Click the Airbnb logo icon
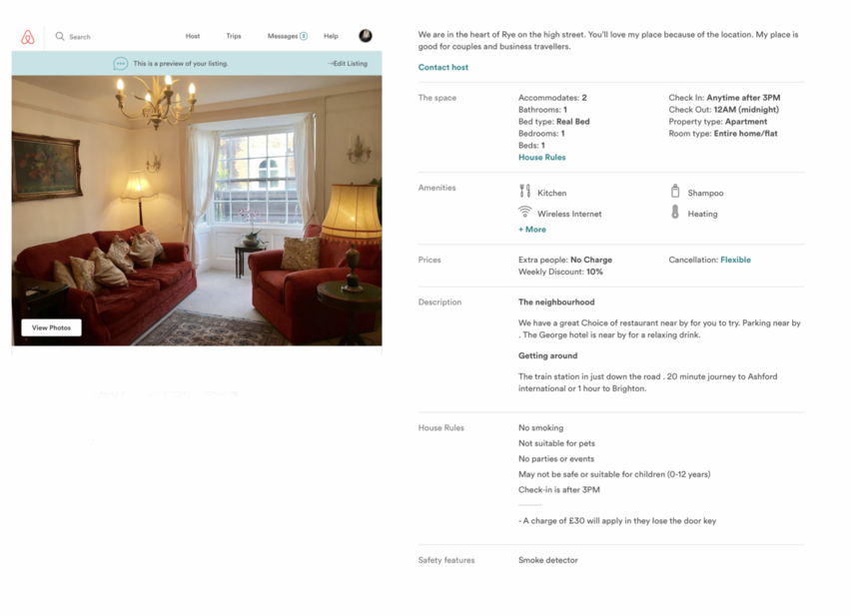This screenshot has width=851, height=616. (x=28, y=37)
